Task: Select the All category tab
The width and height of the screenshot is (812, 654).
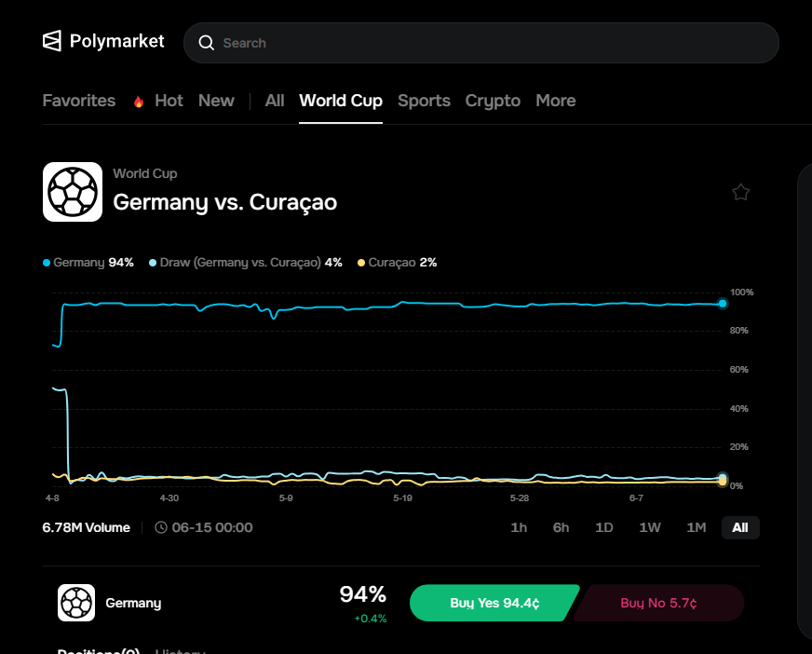Action: click(x=275, y=101)
